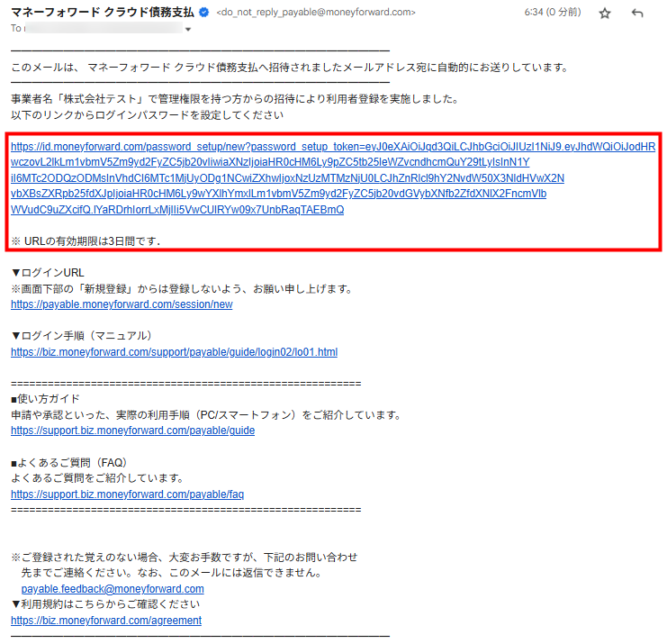Click the ■使い方ガイド heading
Image resolution: width=667 pixels, height=644 pixels.
tap(46, 399)
